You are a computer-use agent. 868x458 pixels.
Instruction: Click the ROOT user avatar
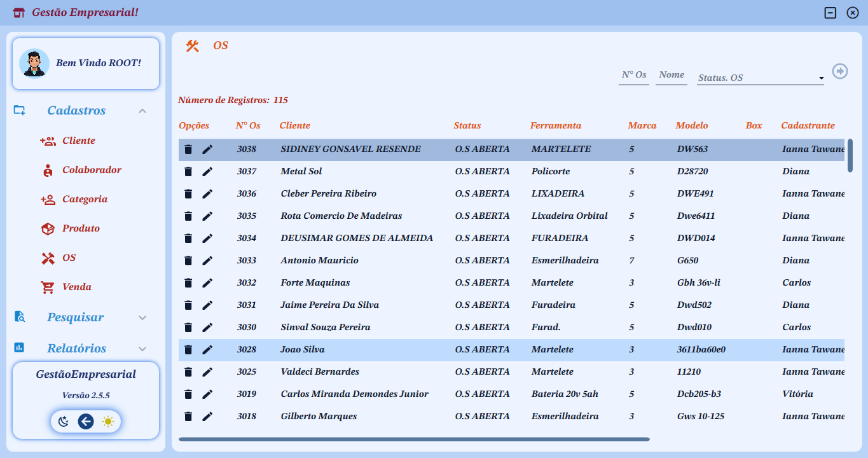point(34,63)
